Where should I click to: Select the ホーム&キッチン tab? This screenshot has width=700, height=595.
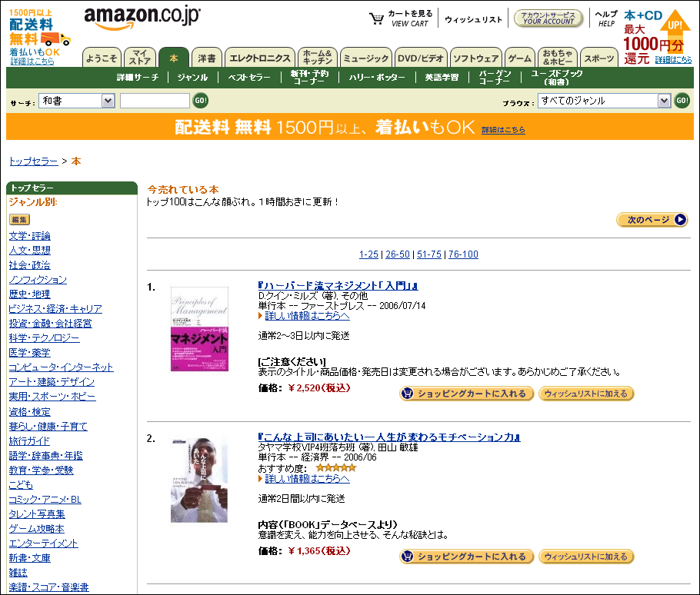click(x=318, y=58)
